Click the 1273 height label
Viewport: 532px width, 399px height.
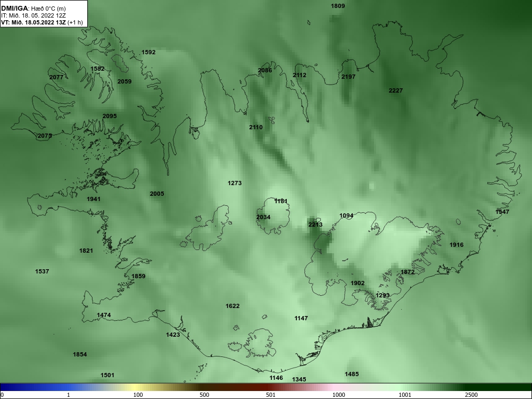pos(235,183)
